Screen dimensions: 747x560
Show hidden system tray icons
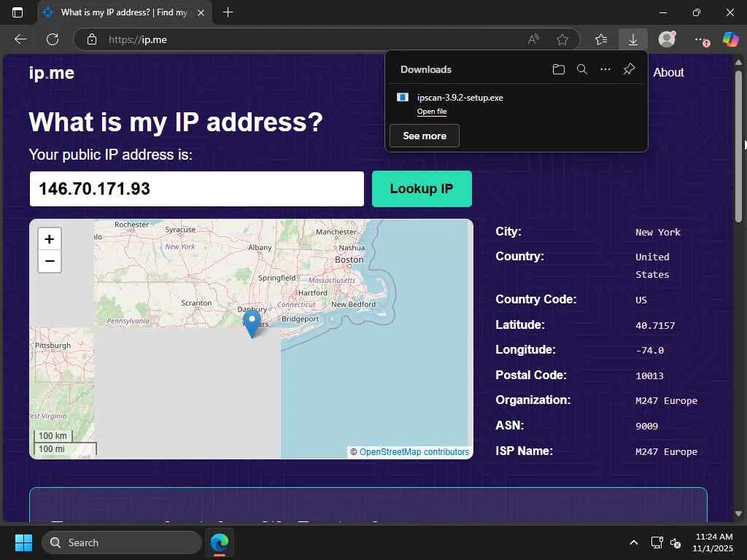tap(634, 542)
